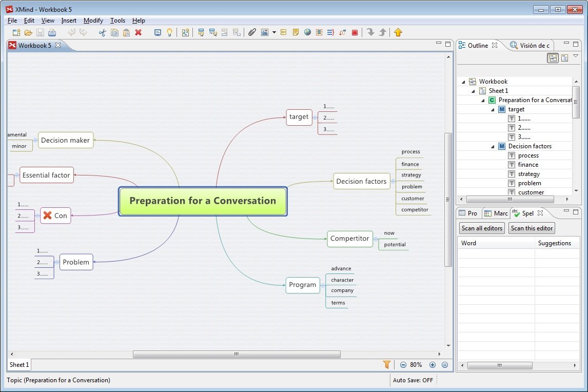Collapse the Decision factors node in the Outline
Image resolution: width=588 pixels, height=392 pixels.
pos(493,146)
